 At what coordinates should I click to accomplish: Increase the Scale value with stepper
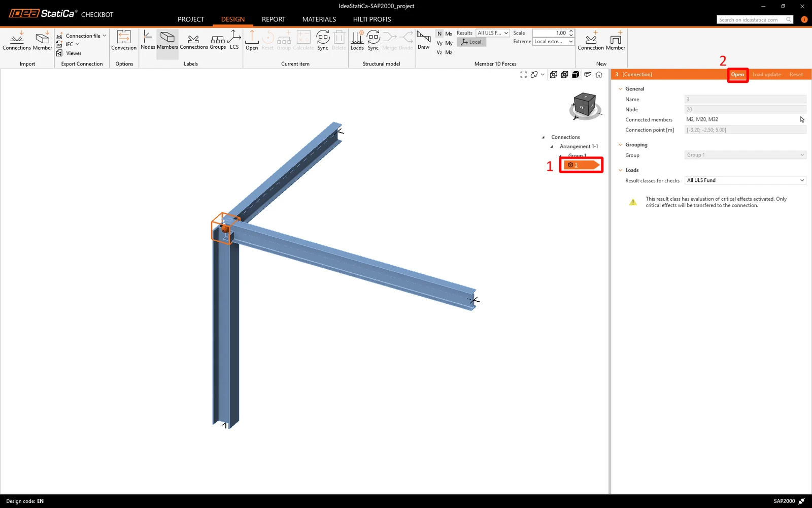[x=571, y=31]
